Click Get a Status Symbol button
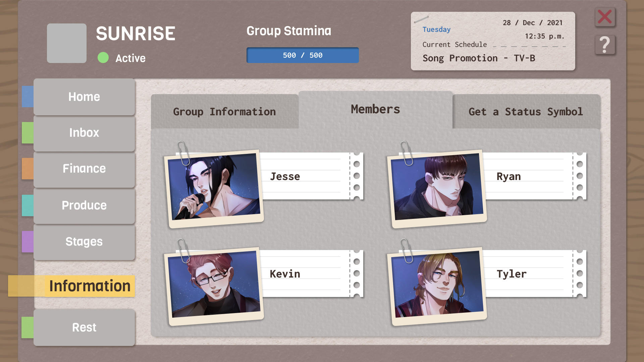This screenshot has width=644, height=362. (526, 112)
